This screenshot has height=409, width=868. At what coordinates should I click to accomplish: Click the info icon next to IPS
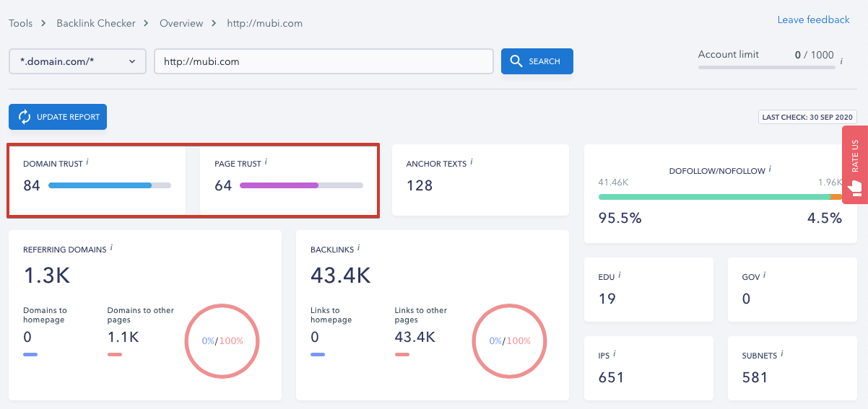[x=614, y=353]
